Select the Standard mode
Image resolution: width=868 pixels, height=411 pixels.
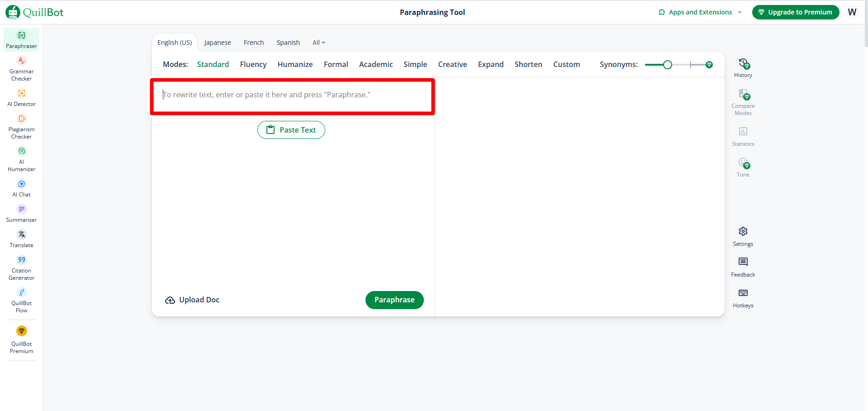pos(213,64)
